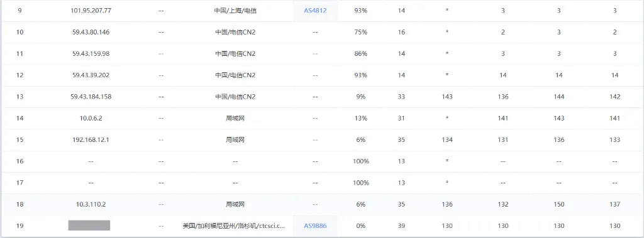Screen dimensions: 644x238
Task: Click 中国/电信CN2 location in hop 12
Action: pyautogui.click(x=235, y=75)
